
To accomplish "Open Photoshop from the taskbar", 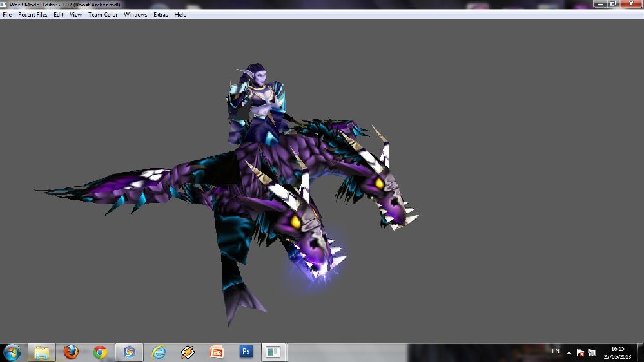I will (x=246, y=351).
